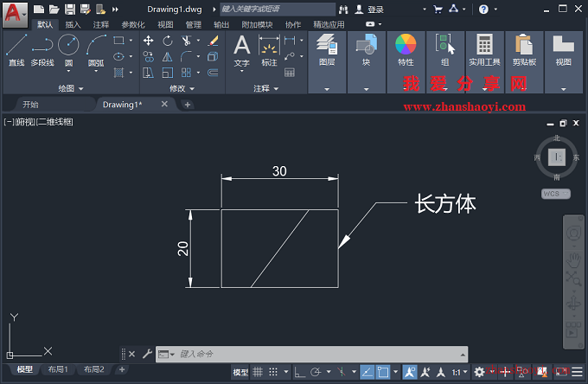588x384 pixels.
Task: Switch to the Annotate (注释) ribbon tab
Action: [x=101, y=24]
